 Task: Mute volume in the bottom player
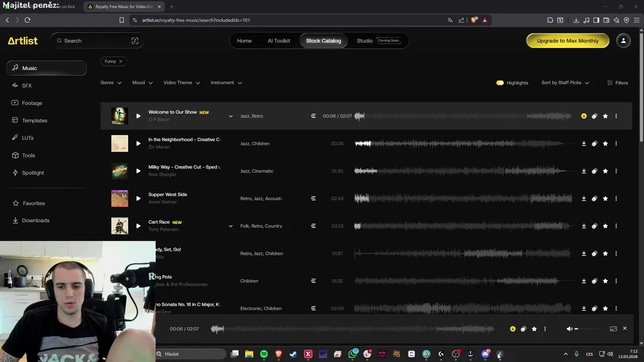click(x=569, y=329)
